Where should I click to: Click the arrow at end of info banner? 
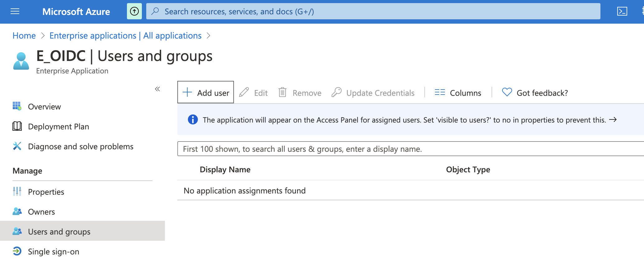(x=613, y=119)
